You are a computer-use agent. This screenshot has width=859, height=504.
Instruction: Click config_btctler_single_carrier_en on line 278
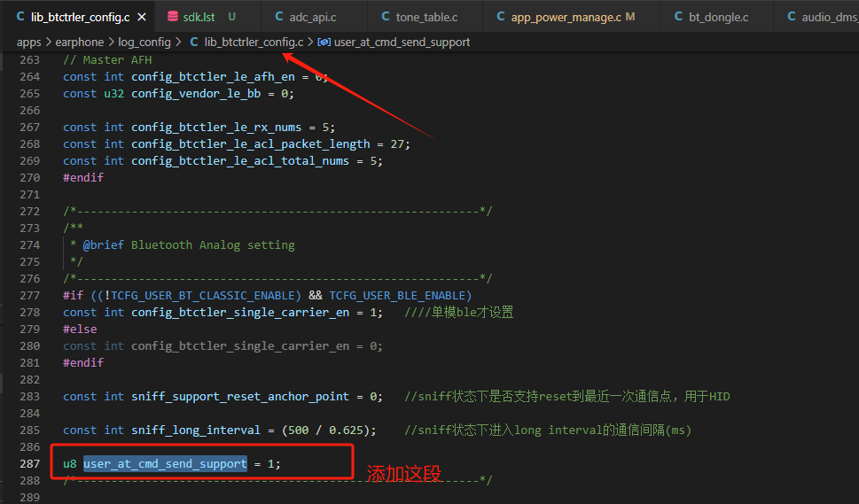[x=240, y=313]
